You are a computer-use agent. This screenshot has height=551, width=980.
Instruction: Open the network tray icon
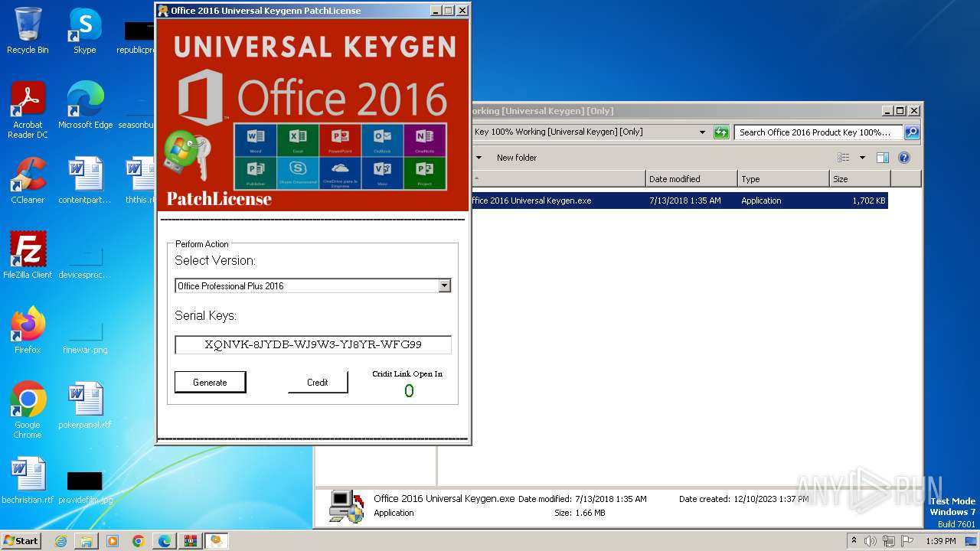(x=889, y=541)
